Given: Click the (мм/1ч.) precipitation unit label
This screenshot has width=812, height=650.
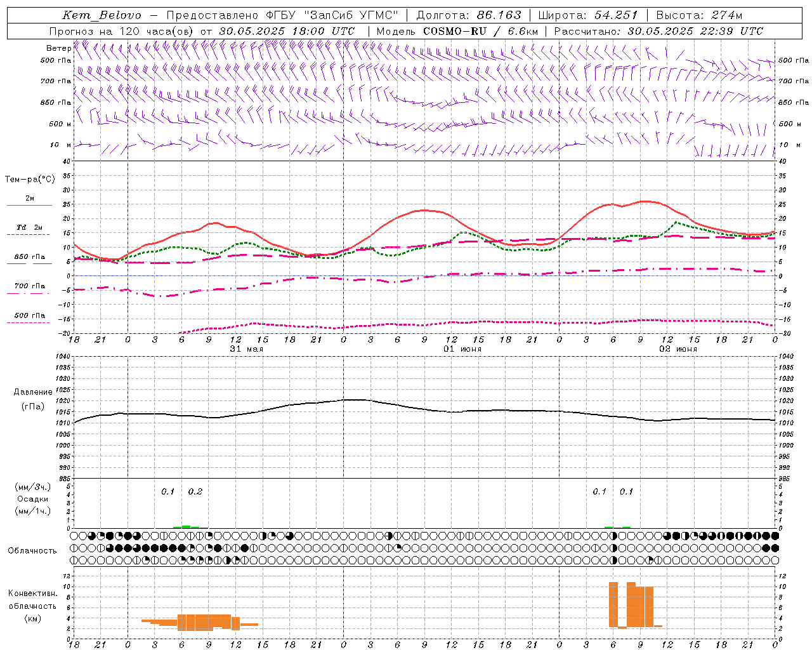Looking at the screenshot, I should (x=33, y=511).
